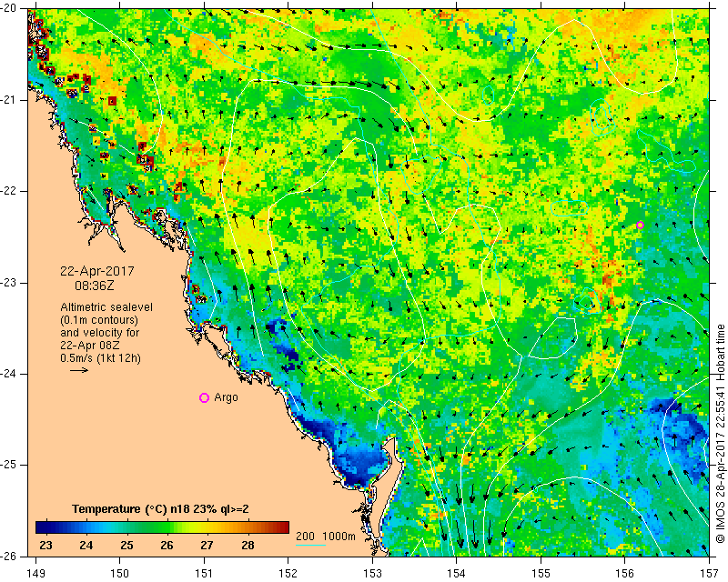Click the '0.5m/s (1kt 12h)' text
The width and height of the screenshot is (728, 582).
click(x=100, y=358)
